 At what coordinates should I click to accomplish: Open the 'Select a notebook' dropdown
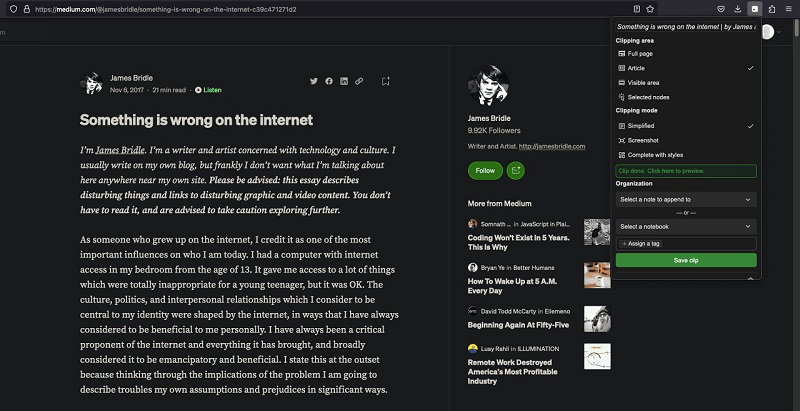click(x=685, y=227)
